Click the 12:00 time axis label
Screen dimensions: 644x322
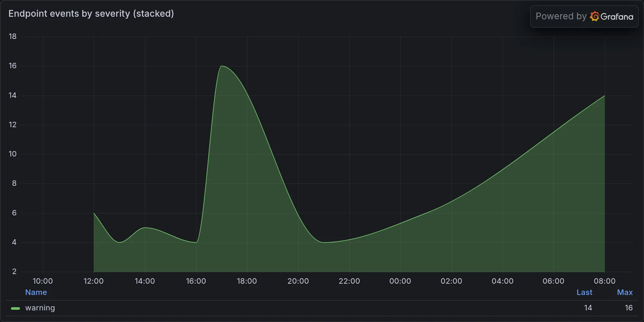tap(94, 281)
